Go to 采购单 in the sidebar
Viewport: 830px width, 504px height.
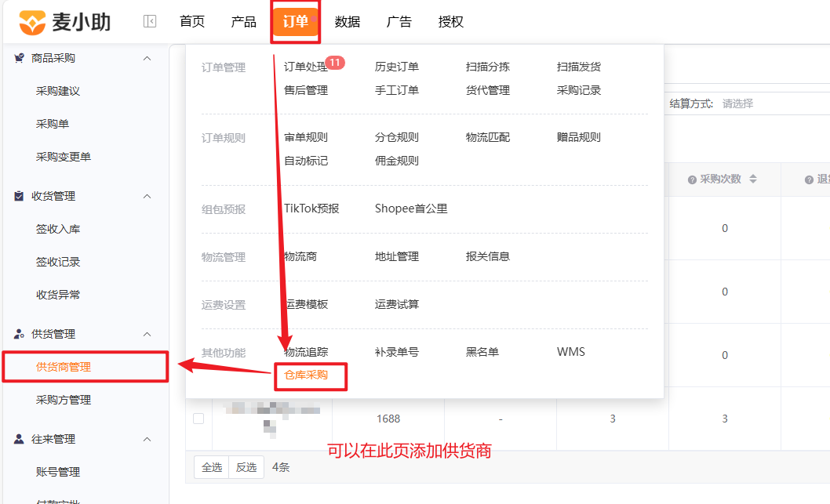(x=53, y=124)
